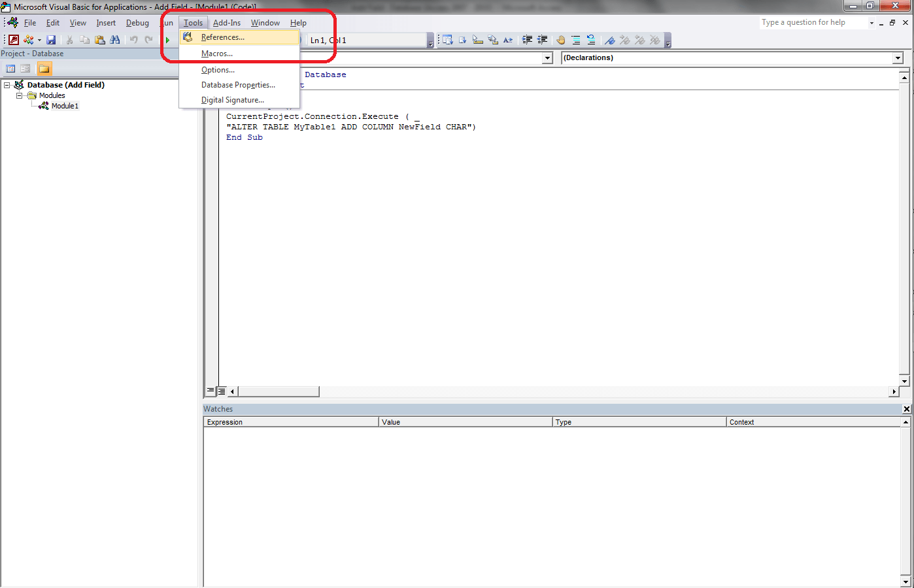Save the database with the floppy icon
This screenshot has width=914, height=588.
[51, 40]
